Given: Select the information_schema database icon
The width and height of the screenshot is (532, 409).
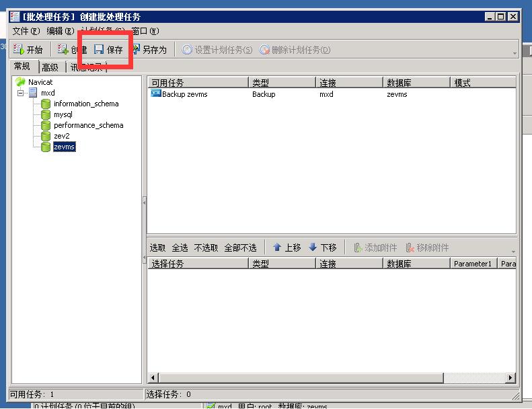Looking at the screenshot, I should click(x=46, y=104).
